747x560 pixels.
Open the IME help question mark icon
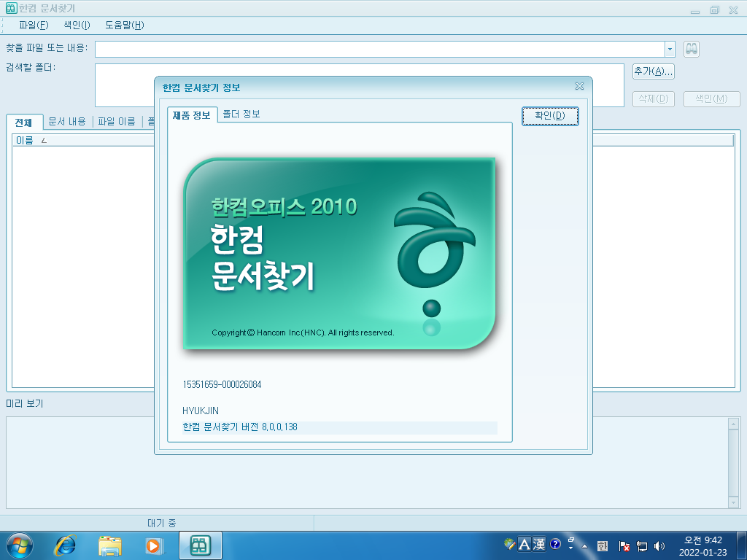point(555,543)
